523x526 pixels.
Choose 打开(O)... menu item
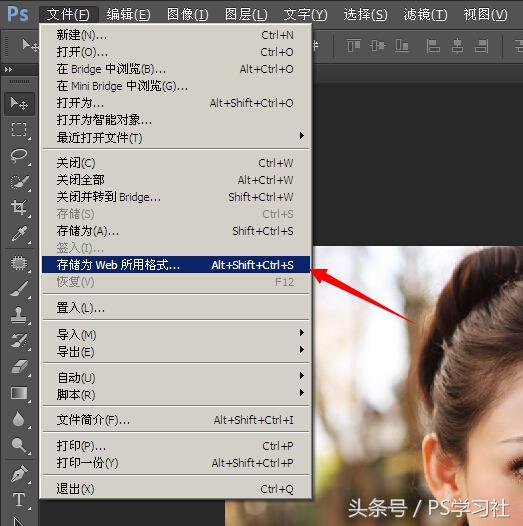(176, 52)
